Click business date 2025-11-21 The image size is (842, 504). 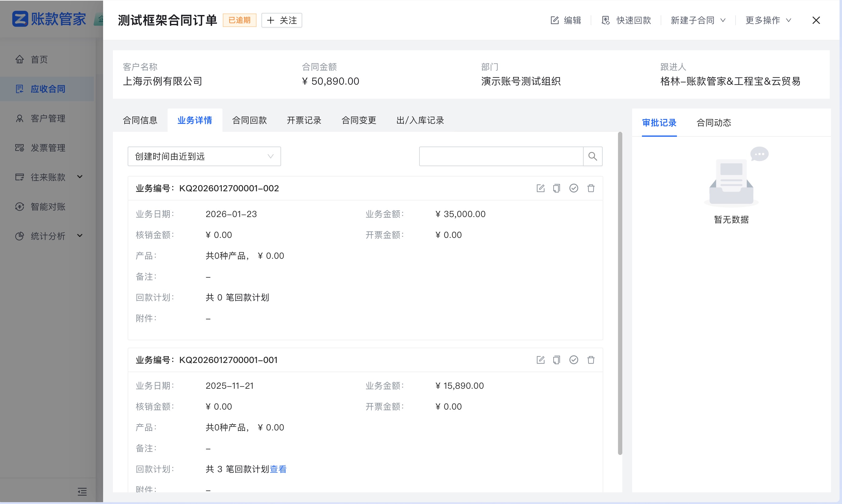(x=230, y=386)
